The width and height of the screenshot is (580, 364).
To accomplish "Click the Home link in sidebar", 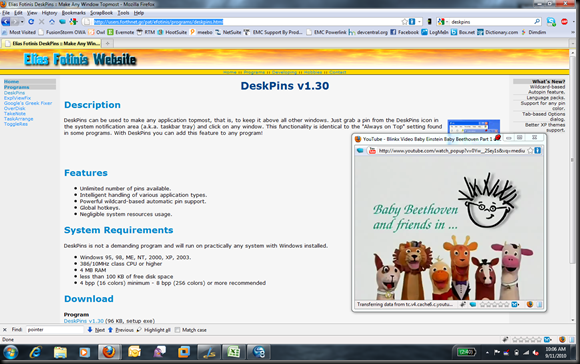I will pos(11,81).
